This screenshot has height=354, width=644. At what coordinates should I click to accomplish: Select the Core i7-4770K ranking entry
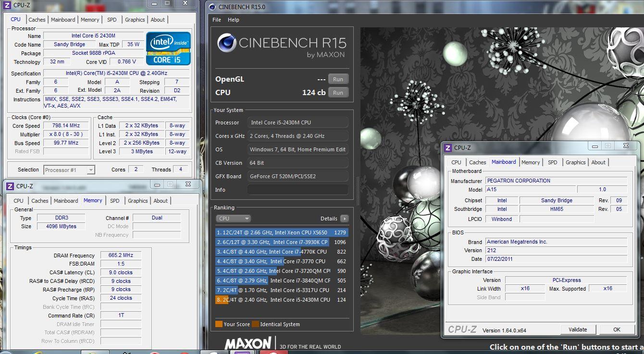coord(282,252)
